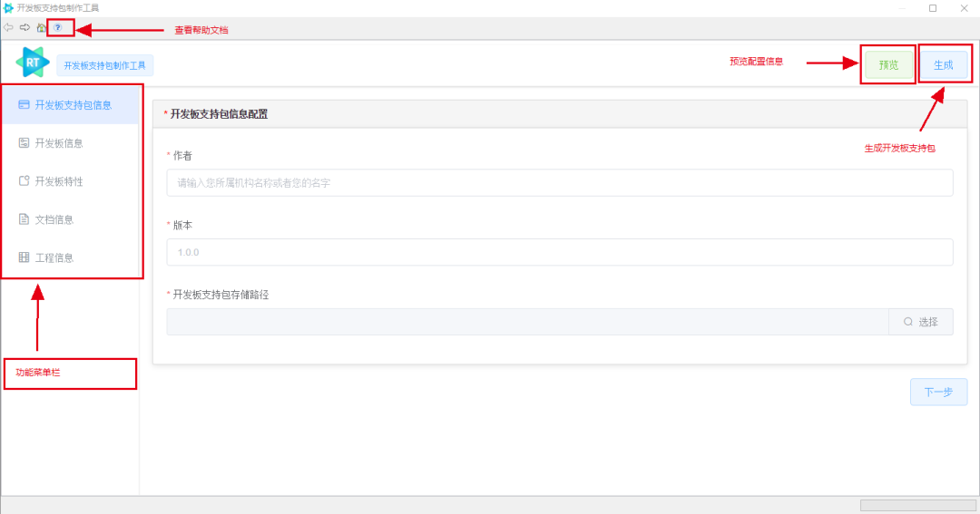
Task: Maximize the window
Action: 933,8
